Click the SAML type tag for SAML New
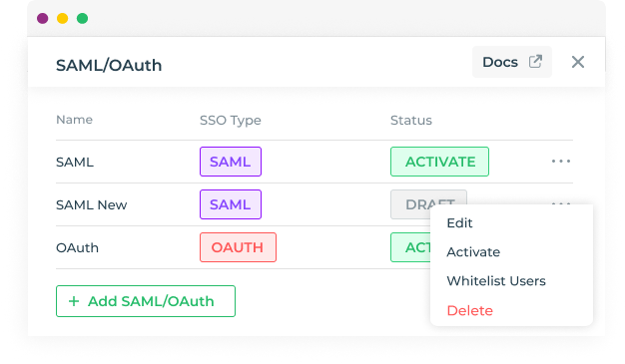The width and height of the screenshot is (625, 364). pos(231,204)
